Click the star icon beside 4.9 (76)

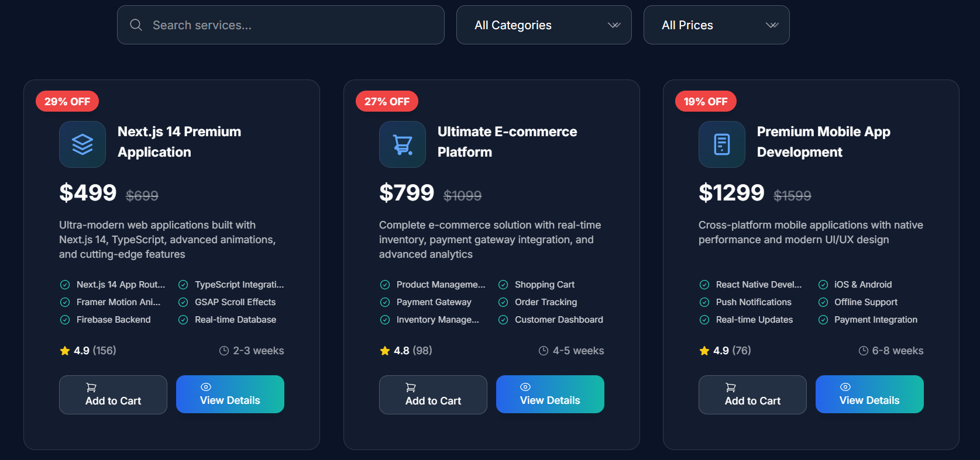click(704, 351)
